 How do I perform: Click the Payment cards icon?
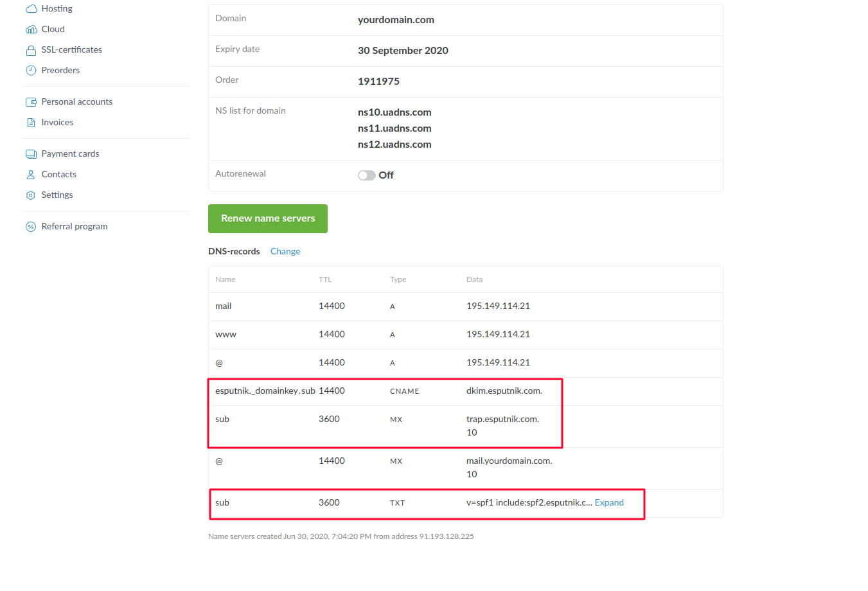click(x=31, y=154)
